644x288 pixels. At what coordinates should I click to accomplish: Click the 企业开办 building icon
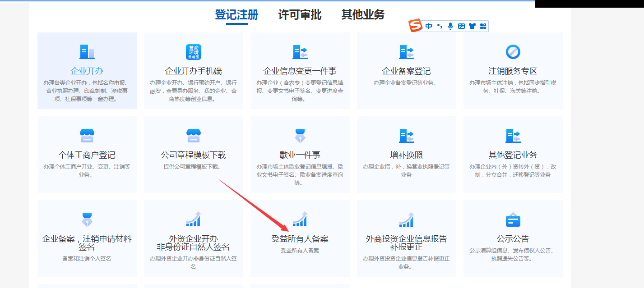pos(87,52)
